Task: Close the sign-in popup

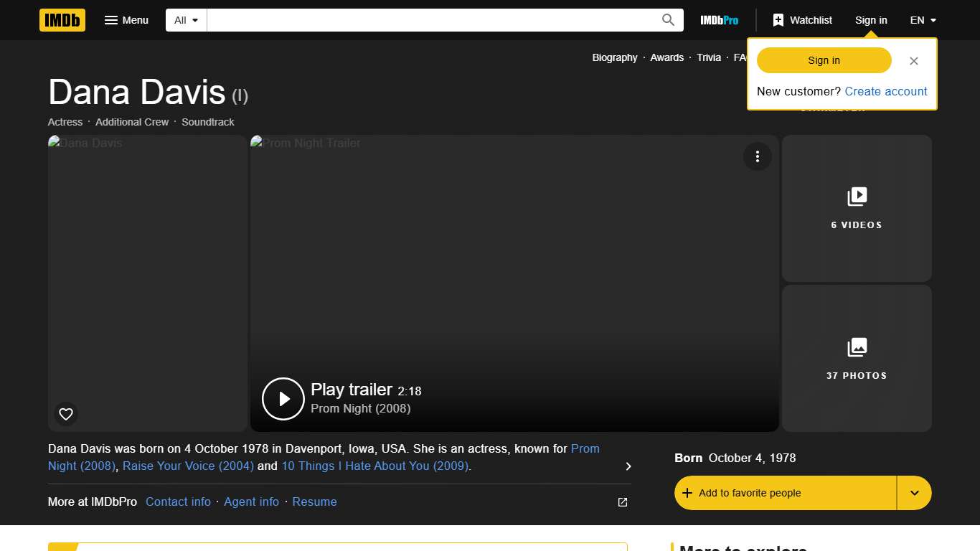Action: pyautogui.click(x=913, y=61)
